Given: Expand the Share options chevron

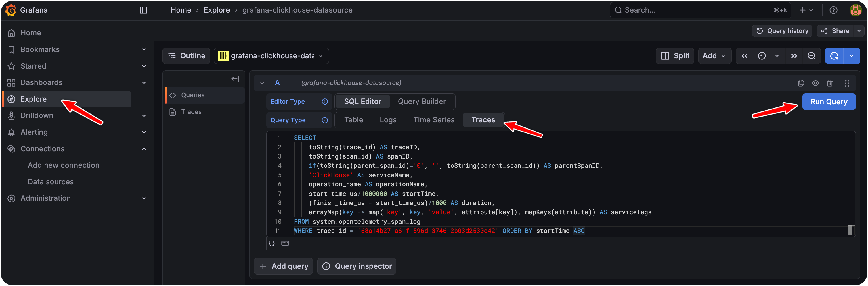Looking at the screenshot, I should point(859,31).
